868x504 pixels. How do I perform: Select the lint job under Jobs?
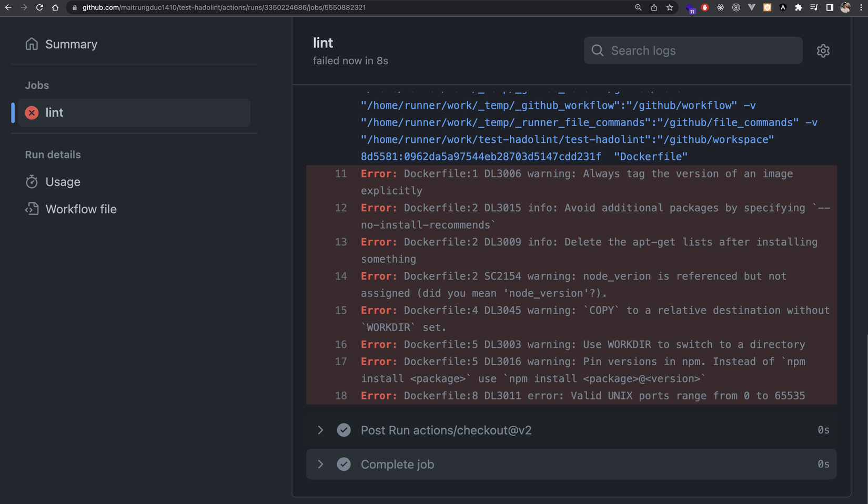[55, 112]
